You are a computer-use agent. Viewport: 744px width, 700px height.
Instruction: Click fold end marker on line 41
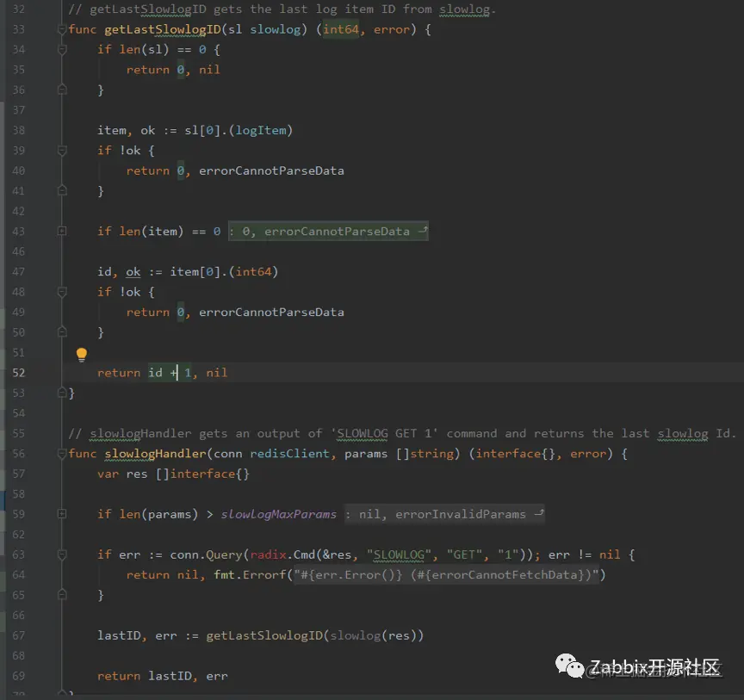62,191
